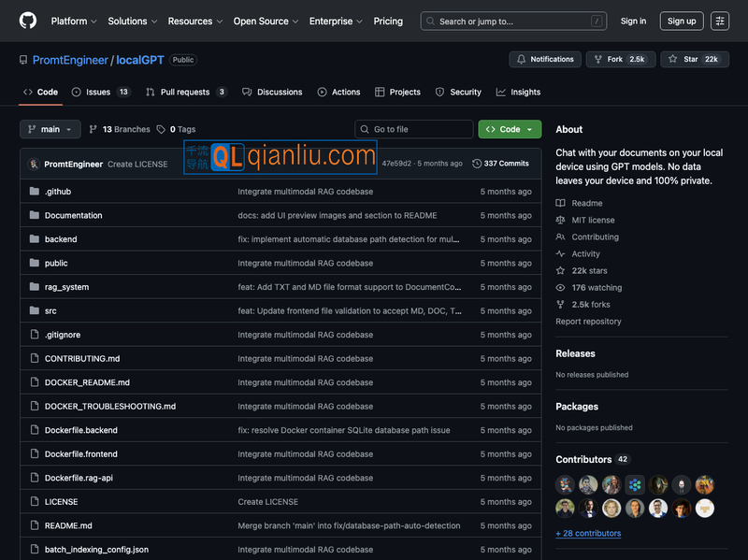This screenshot has height=560, width=748.
Task: Open the appearance settings icon in header
Action: tap(719, 21)
